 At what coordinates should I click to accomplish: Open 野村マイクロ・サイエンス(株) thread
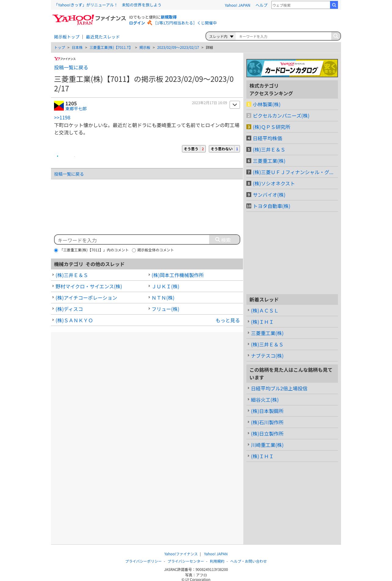89,287
